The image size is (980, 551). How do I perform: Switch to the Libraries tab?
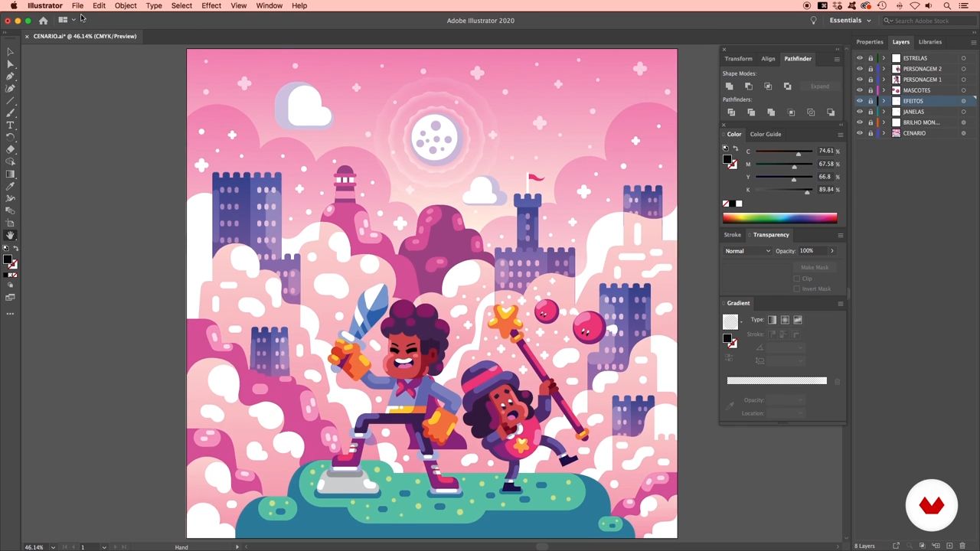tap(929, 42)
